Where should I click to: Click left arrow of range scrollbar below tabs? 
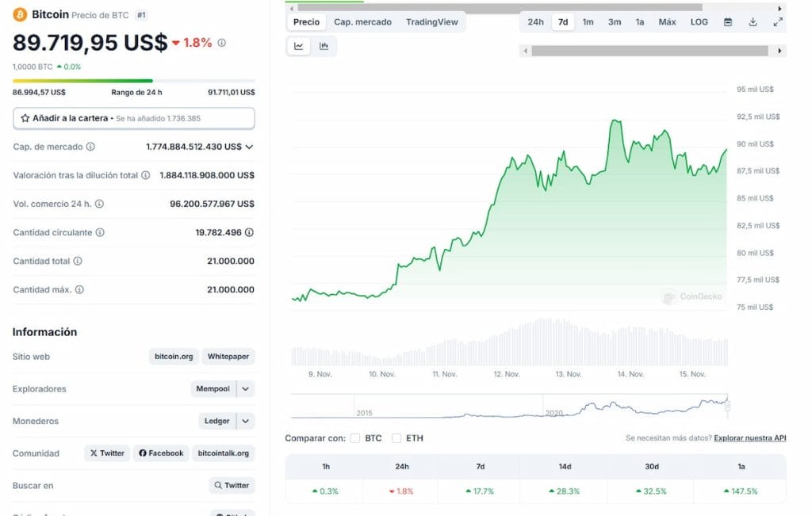click(526, 51)
